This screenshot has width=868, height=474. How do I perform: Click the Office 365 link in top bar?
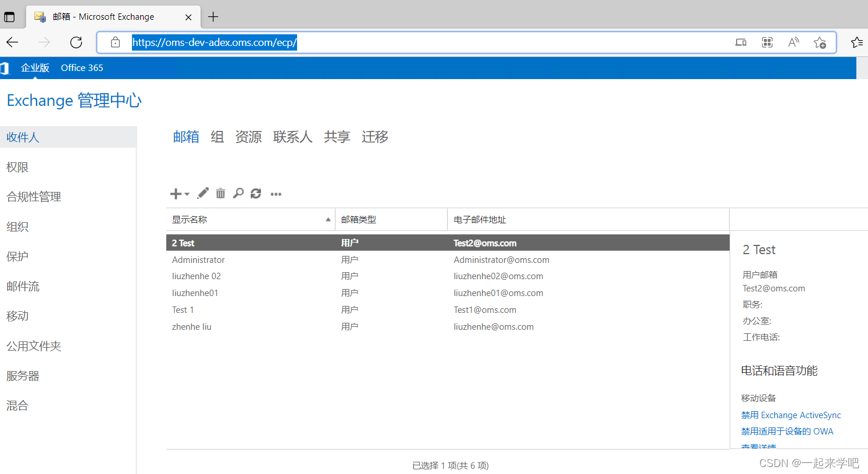81,67
